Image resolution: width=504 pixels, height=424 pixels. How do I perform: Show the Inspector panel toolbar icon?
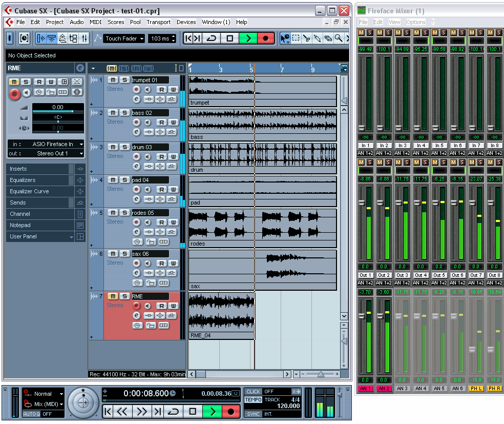pos(41,38)
